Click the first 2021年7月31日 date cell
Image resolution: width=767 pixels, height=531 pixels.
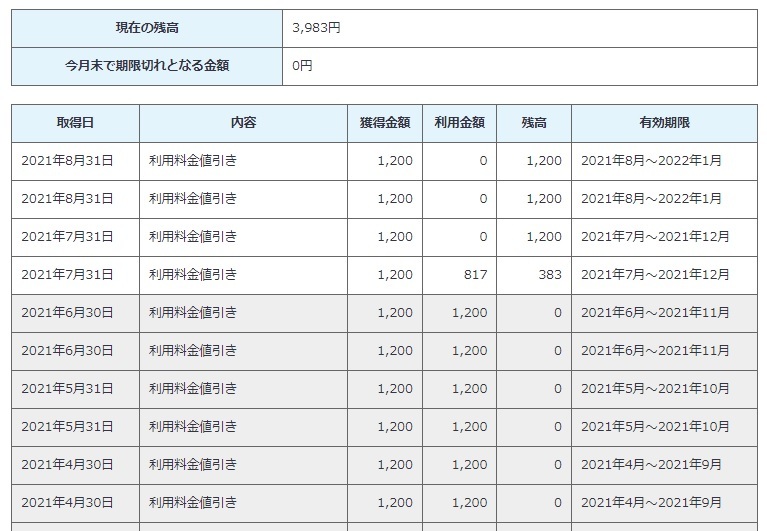67,237
